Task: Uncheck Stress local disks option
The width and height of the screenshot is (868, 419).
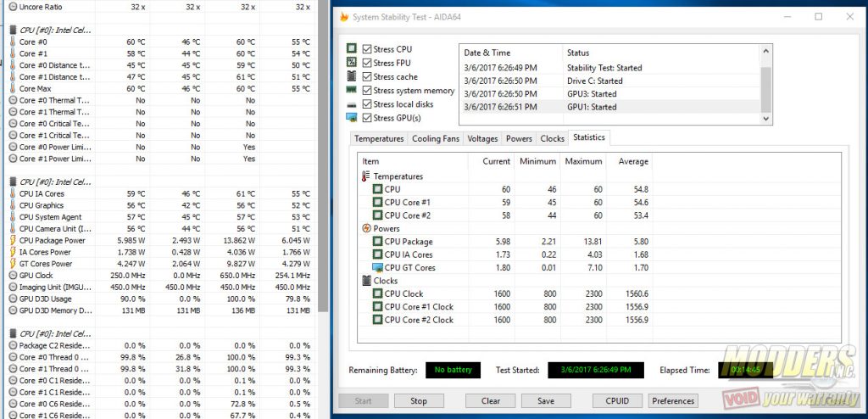Action: coord(366,104)
